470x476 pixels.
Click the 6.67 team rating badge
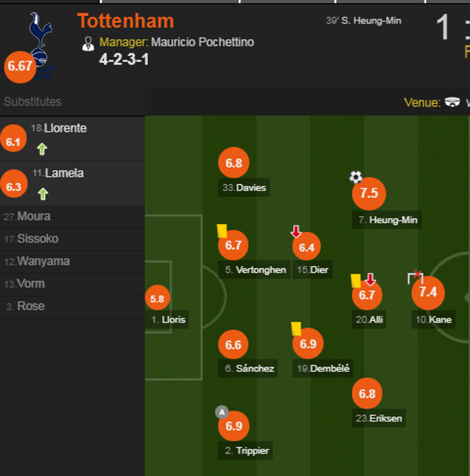click(20, 66)
